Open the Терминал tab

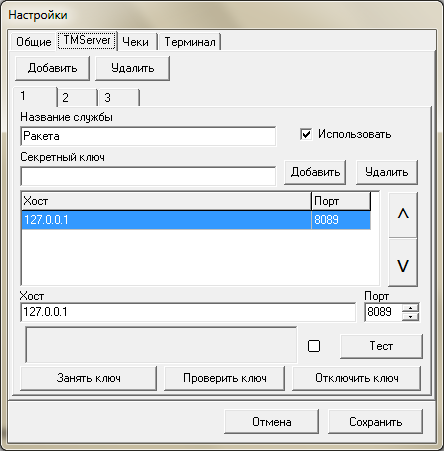tap(190, 42)
